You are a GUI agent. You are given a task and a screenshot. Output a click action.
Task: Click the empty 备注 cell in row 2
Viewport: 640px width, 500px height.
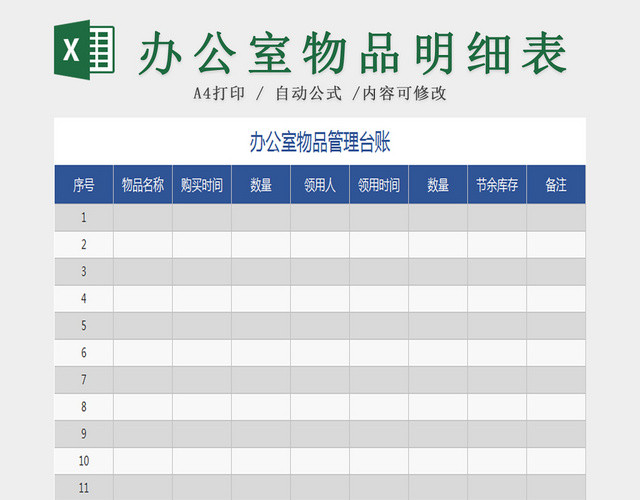point(556,244)
